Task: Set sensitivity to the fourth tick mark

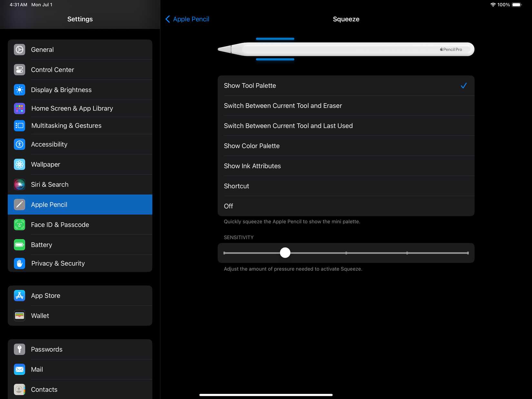Action: [x=407, y=253]
